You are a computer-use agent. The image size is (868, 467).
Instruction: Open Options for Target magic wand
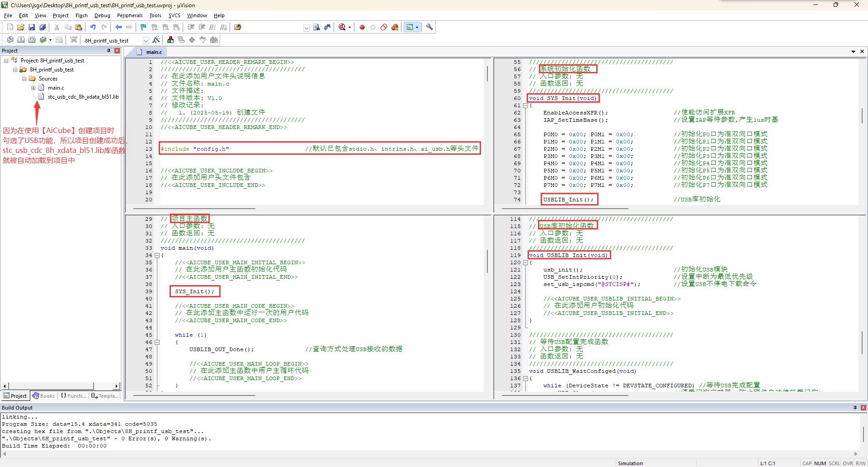[x=156, y=40]
